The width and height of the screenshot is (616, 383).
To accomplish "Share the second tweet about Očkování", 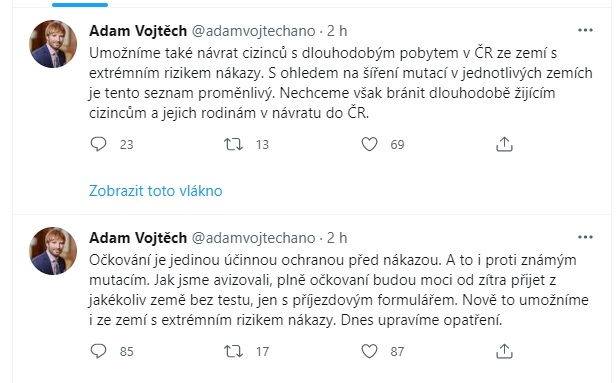I will tap(504, 351).
